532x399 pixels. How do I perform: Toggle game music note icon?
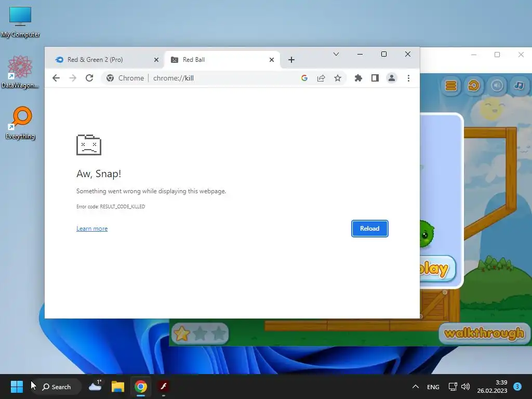519,86
